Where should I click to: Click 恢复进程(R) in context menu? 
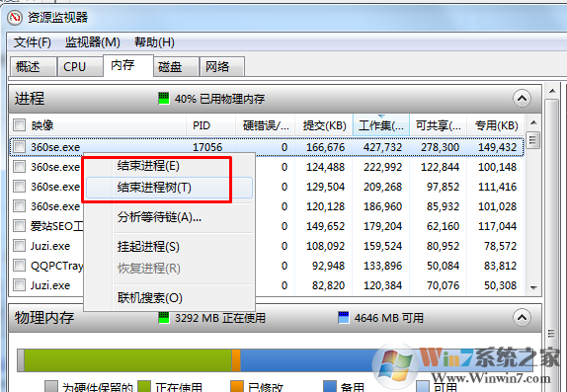[x=169, y=269]
